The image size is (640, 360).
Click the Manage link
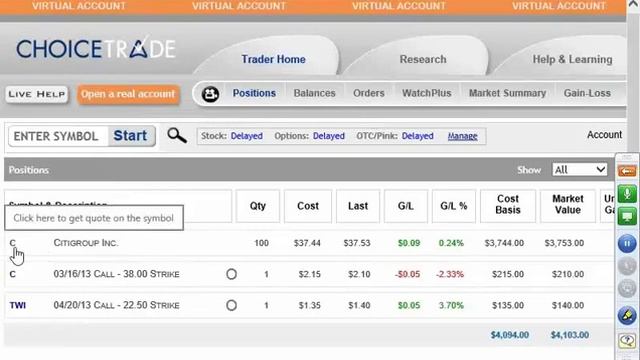coord(462,136)
